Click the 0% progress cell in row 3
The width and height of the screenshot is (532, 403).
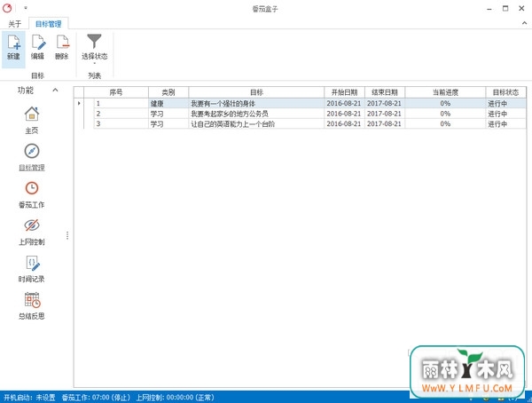click(x=445, y=123)
